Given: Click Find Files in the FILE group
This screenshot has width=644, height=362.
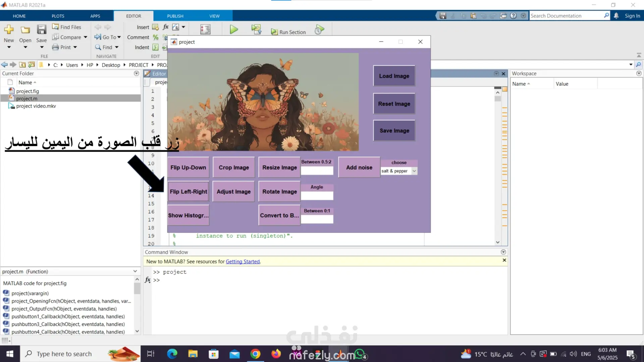Looking at the screenshot, I should coord(67,27).
